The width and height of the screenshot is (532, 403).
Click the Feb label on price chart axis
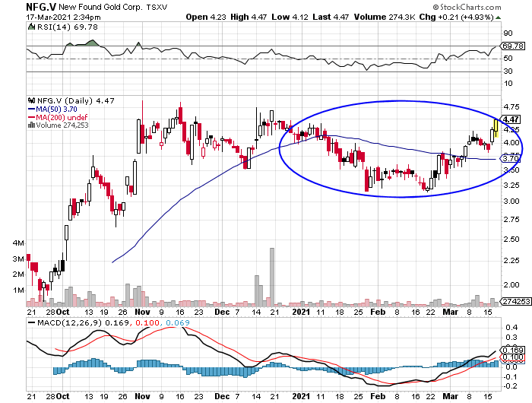[x=378, y=312]
